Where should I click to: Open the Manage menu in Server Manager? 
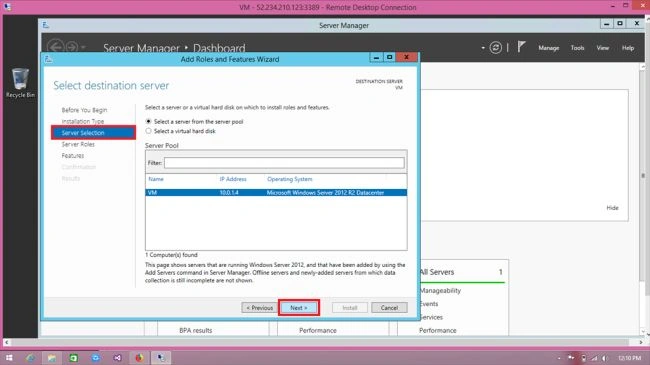[x=548, y=48]
